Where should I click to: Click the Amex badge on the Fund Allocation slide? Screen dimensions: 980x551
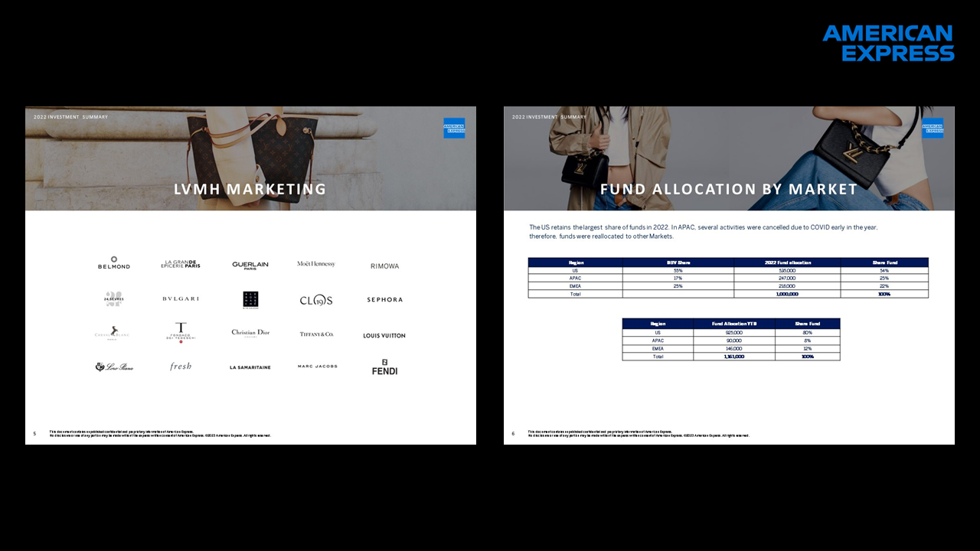click(x=933, y=128)
